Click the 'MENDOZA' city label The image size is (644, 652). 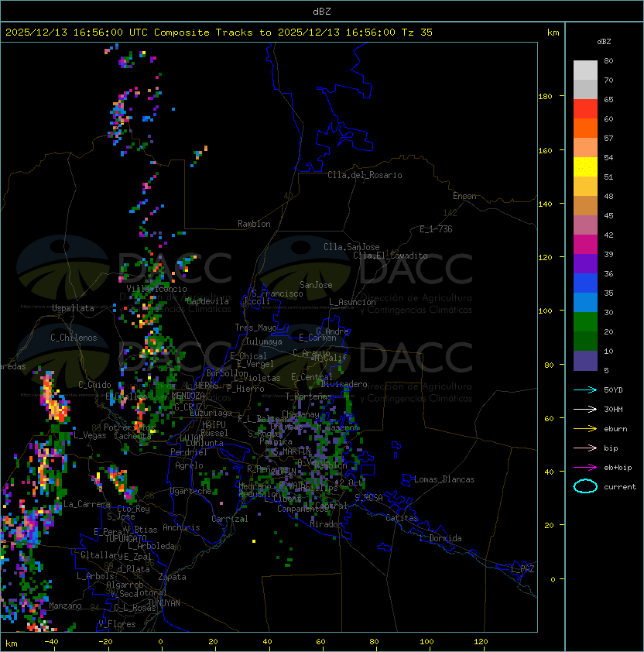(188, 396)
